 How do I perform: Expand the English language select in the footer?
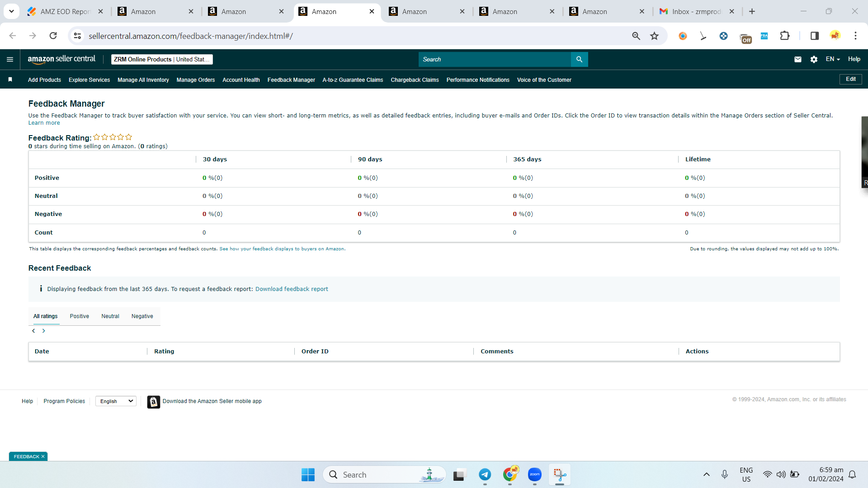tap(116, 401)
